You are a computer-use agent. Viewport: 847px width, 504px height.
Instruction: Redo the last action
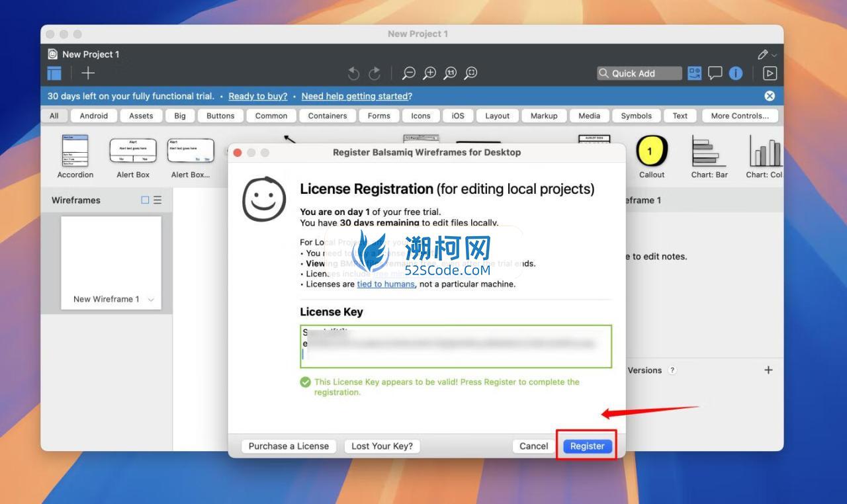375,73
